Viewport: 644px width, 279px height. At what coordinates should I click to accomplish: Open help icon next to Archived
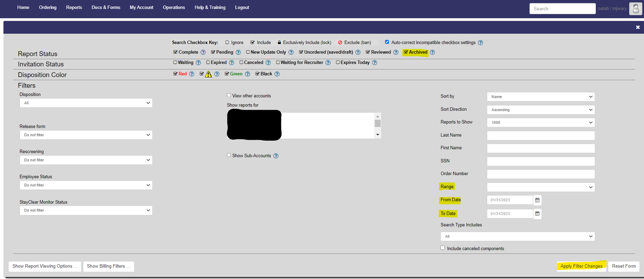[433, 52]
